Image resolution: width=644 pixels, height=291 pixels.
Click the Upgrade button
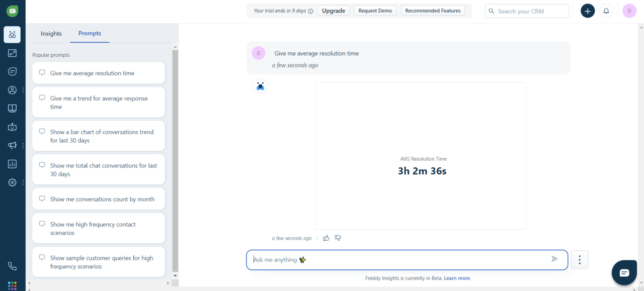[334, 11]
